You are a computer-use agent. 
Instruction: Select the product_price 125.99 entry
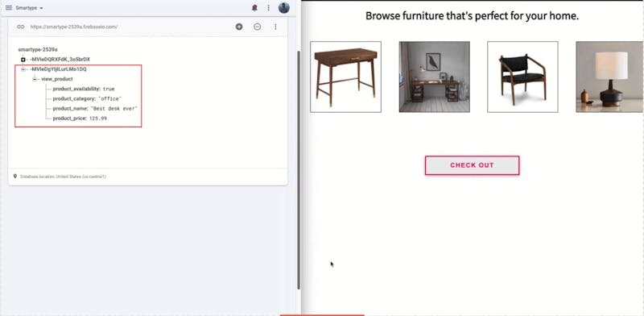point(80,118)
